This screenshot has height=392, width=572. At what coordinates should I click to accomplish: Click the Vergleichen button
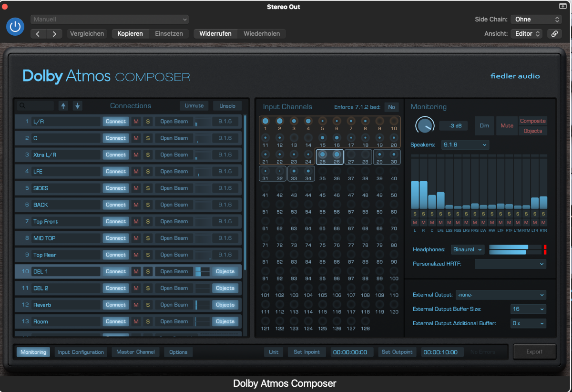tap(87, 34)
